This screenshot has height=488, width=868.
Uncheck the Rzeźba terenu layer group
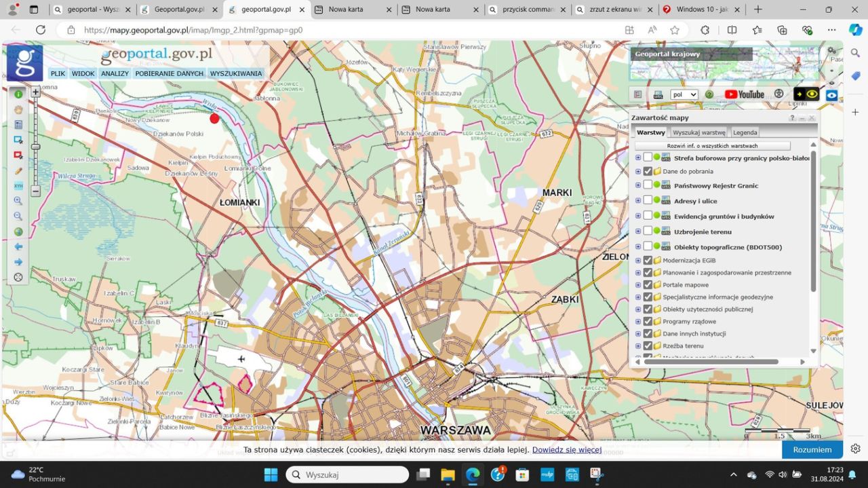point(648,345)
